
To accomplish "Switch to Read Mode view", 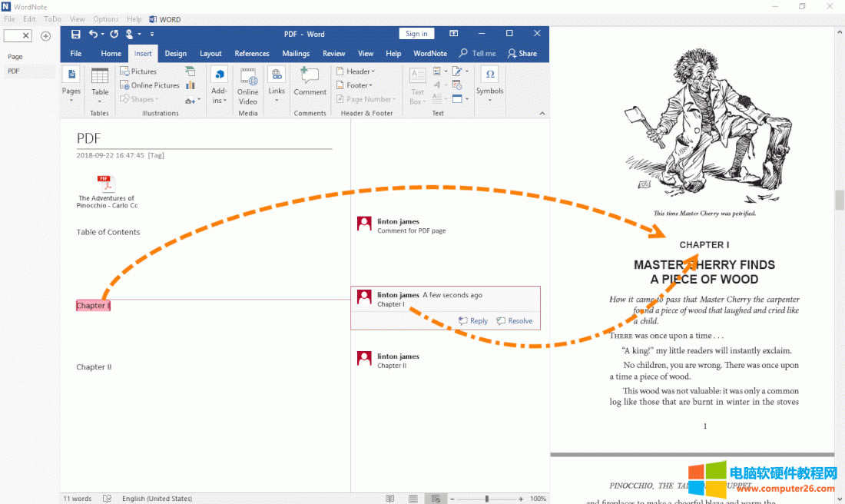I will click(390, 499).
